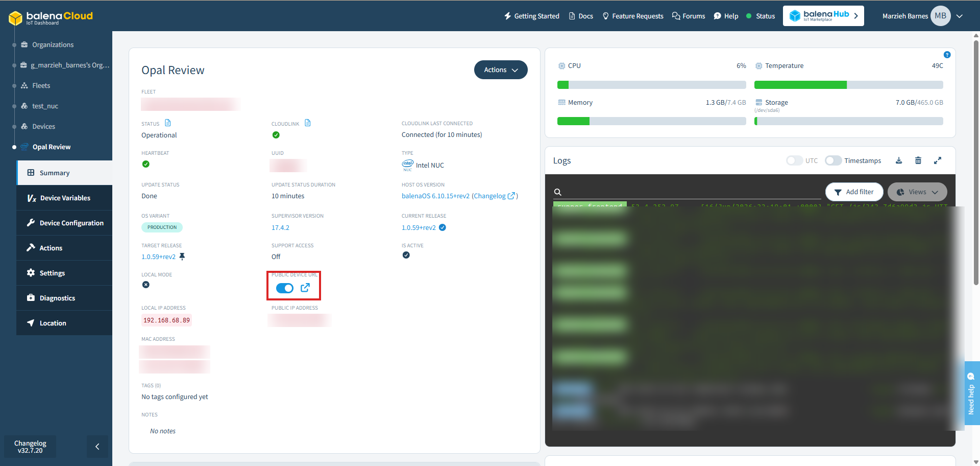
Task: Open Feature Requests link
Action: coord(633,16)
